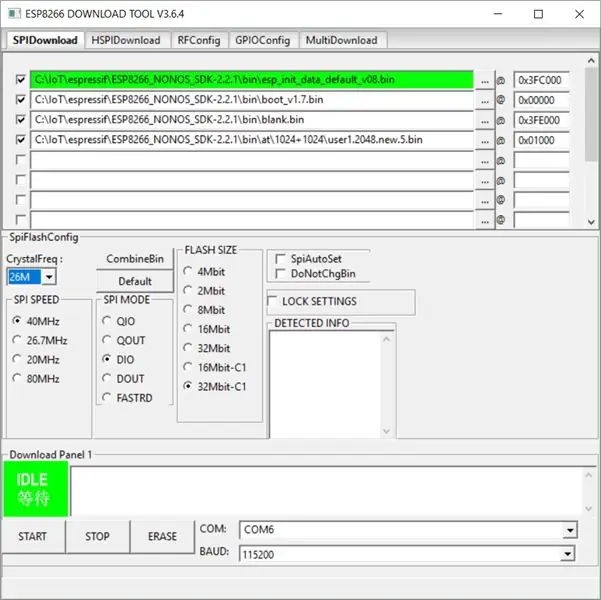
Task: Click the Default button
Action: tap(135, 281)
